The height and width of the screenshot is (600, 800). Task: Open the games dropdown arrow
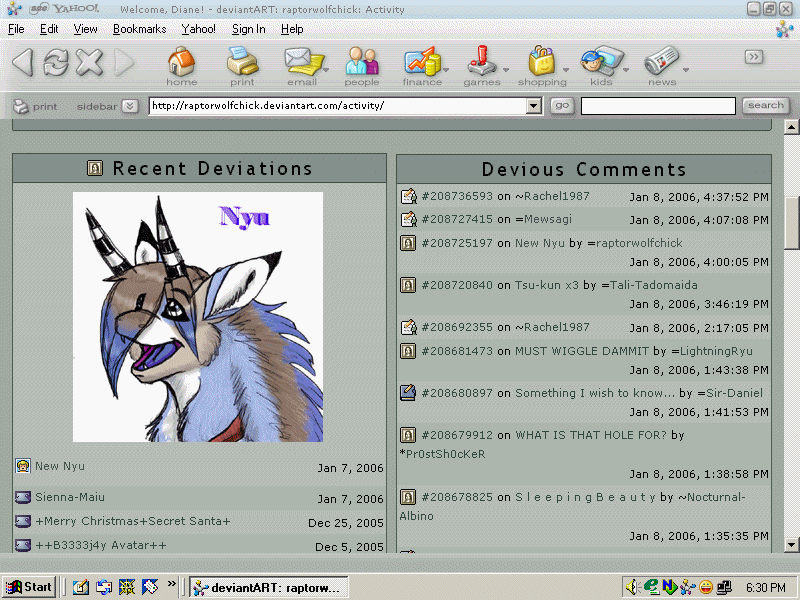click(x=506, y=70)
